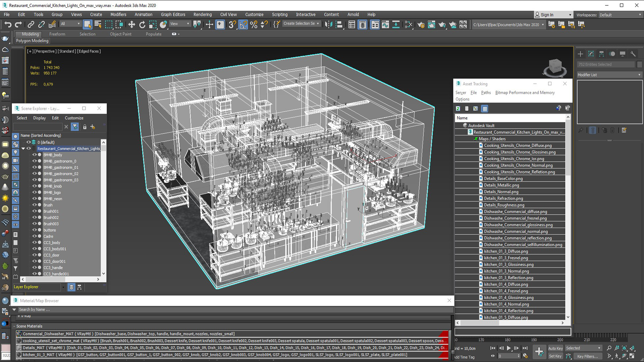Click the [Perspective] viewport label
The height and width of the screenshot is (362, 644).
click(45, 51)
